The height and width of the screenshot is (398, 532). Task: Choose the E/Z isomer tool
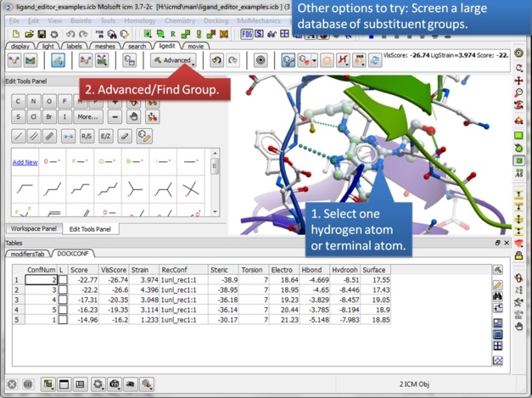click(x=105, y=136)
